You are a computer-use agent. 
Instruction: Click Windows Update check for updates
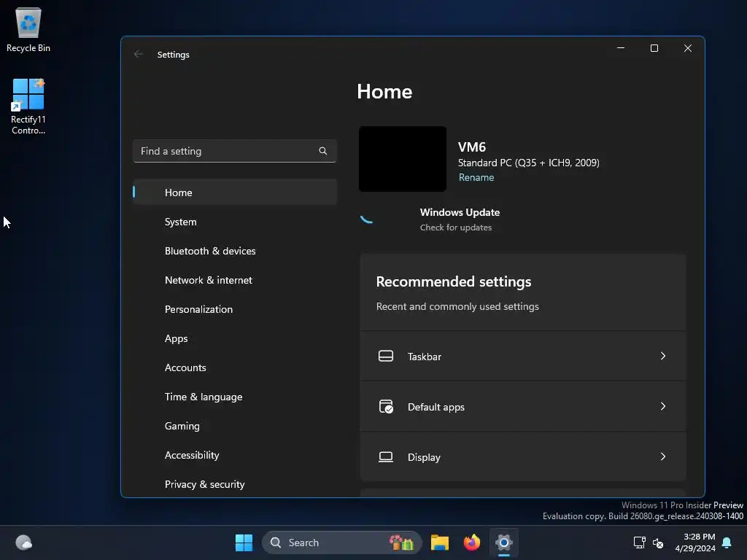click(x=455, y=227)
